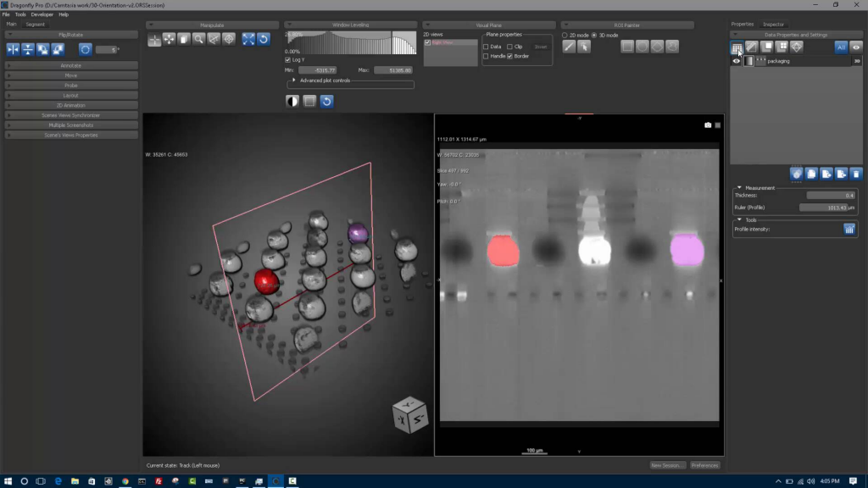Click the Profile intensity chart icon
Screen dimensions: 868x488
[849, 229]
